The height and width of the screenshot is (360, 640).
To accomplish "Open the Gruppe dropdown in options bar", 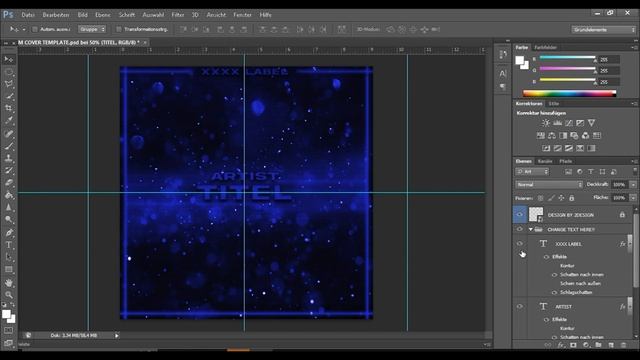I will [92, 29].
